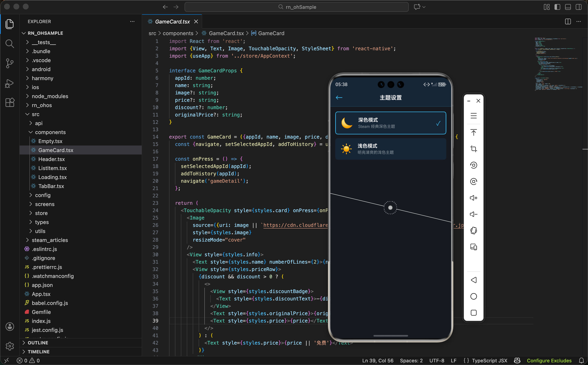This screenshot has width=588, height=365.
Task: Open the Header.tsx file in explorer
Action: [51, 159]
